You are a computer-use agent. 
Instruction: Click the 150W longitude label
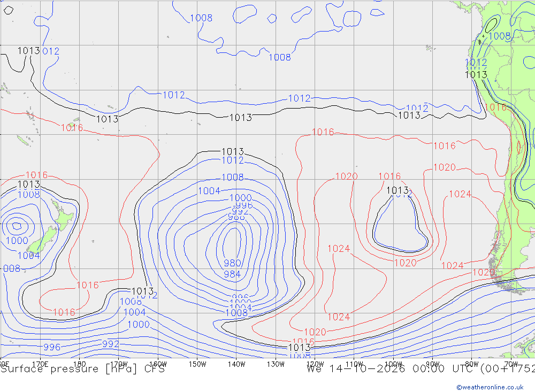(x=197, y=364)
